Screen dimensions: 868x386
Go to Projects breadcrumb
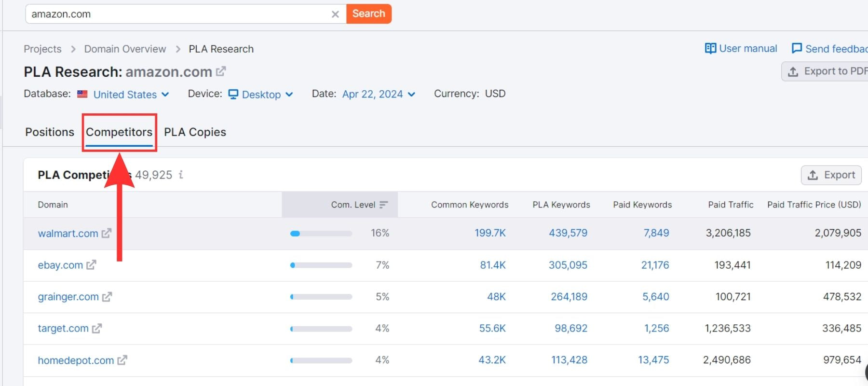[42, 49]
